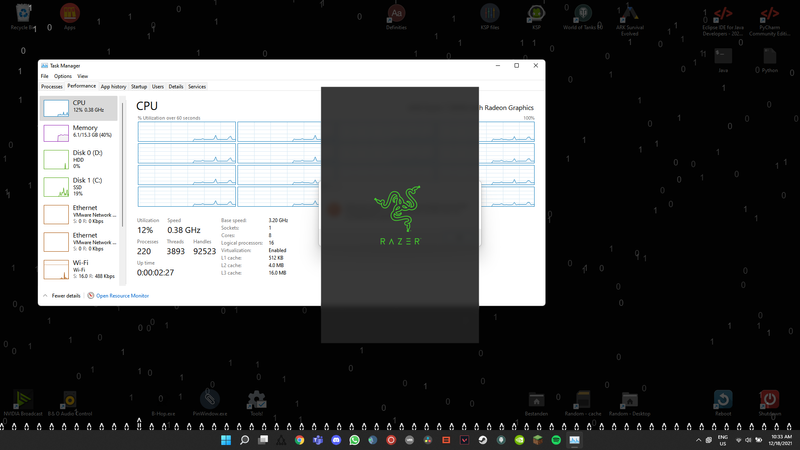
Task: Open Random - cache desktop folder
Action: (x=583, y=403)
